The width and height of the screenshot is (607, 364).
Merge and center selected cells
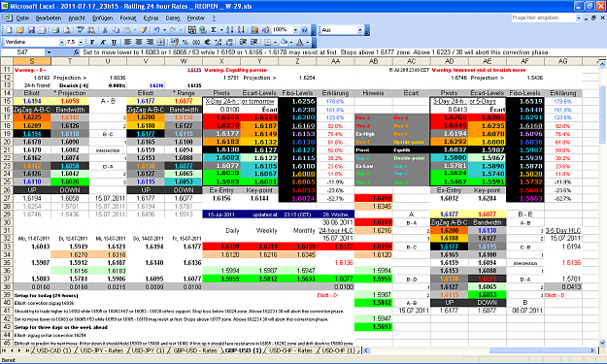click(161, 42)
